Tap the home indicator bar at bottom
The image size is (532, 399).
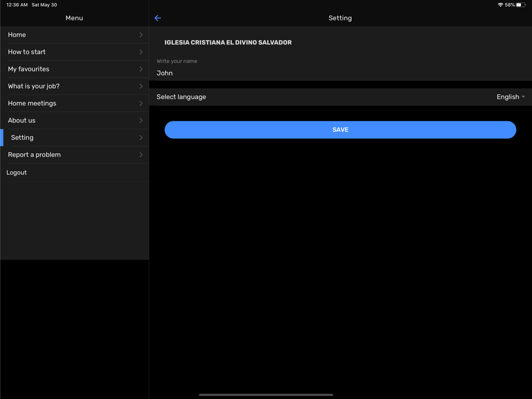tap(266, 395)
